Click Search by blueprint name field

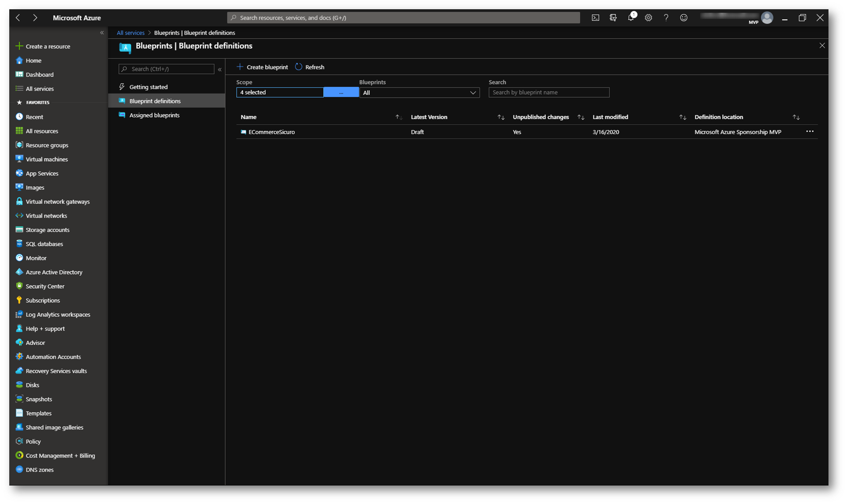[x=549, y=92]
